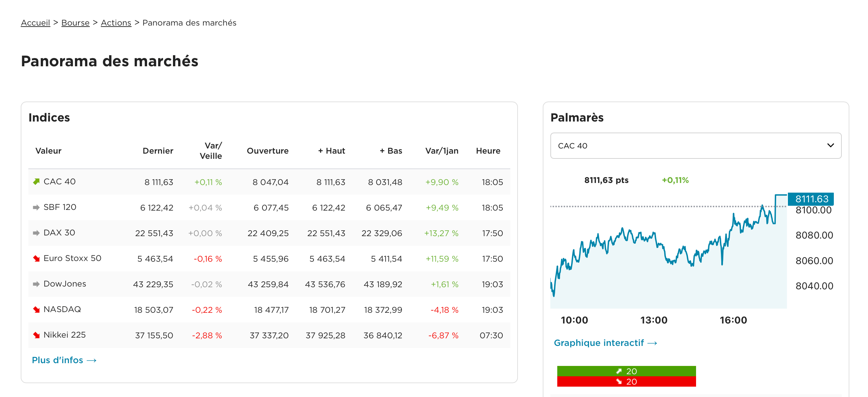The width and height of the screenshot is (868, 397).
Task: Click the red bar showing 20 falling stocks
Action: point(626,381)
